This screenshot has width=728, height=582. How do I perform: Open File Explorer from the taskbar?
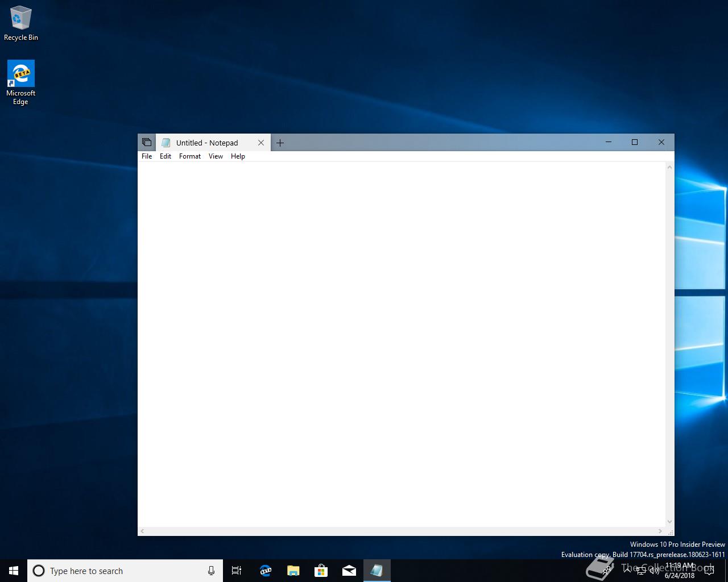click(x=293, y=571)
